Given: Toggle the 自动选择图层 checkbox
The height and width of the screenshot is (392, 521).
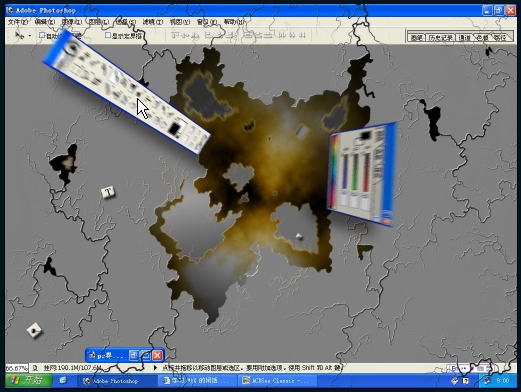Looking at the screenshot, I should point(42,35).
